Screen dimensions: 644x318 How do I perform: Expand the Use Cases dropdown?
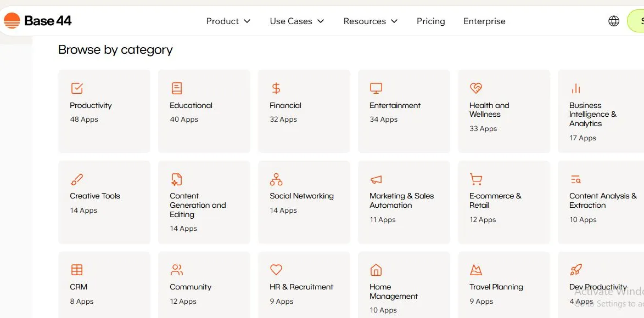tap(297, 21)
